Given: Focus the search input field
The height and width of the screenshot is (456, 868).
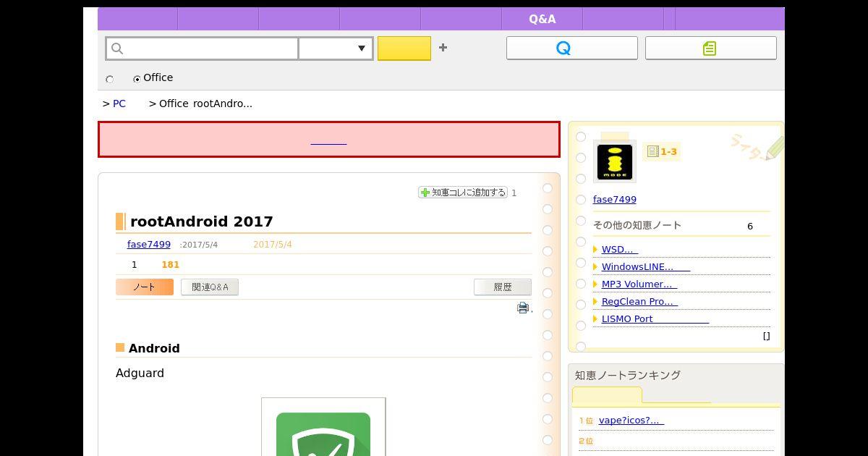Looking at the screenshot, I should [203, 48].
